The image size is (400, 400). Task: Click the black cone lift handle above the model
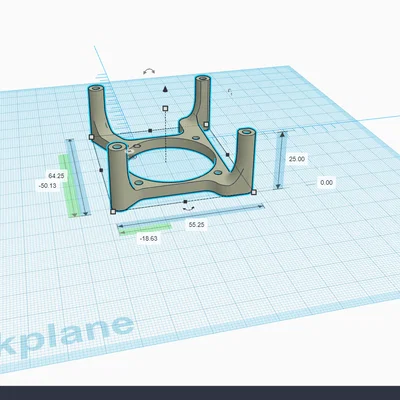click(165, 89)
